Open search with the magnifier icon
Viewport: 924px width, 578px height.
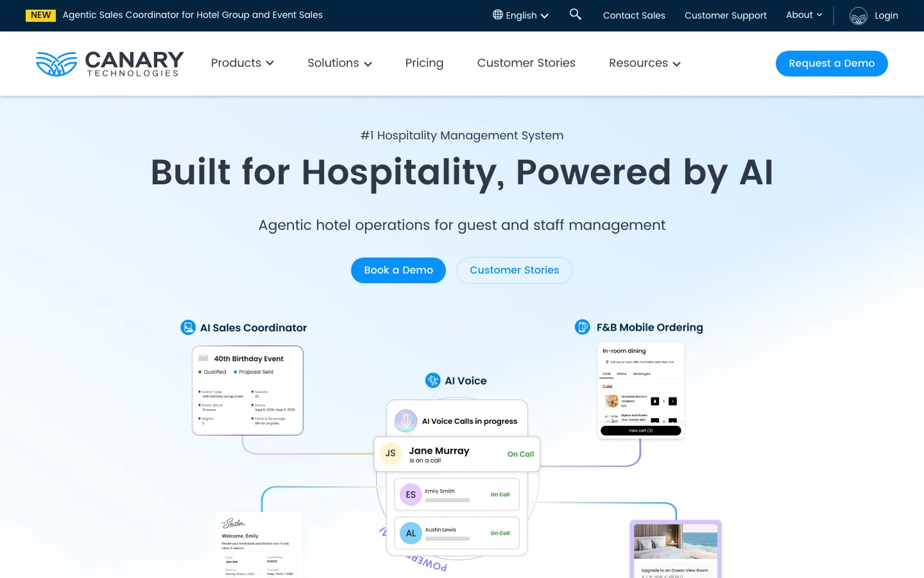[x=576, y=14]
